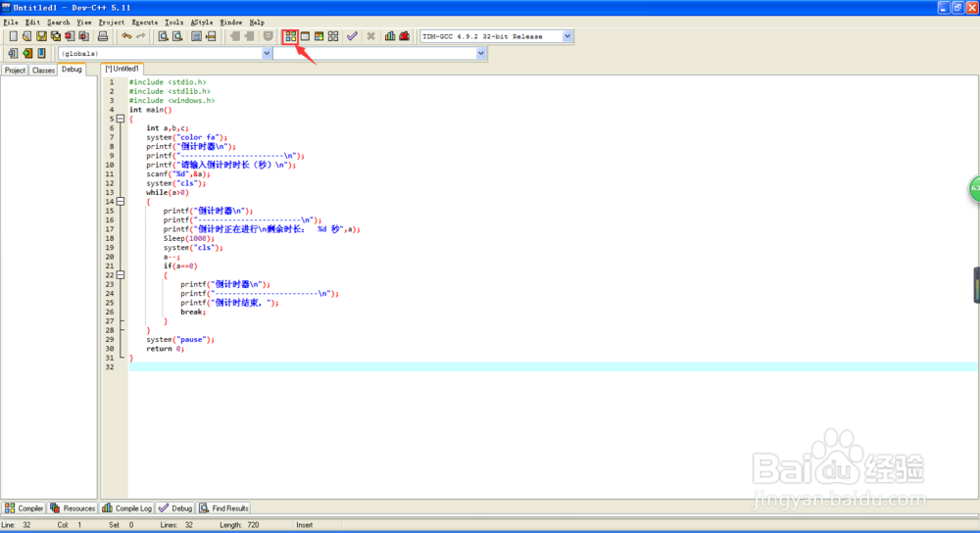Screen dimensions: 980x533
Task: Open the Project menu
Action: click(x=112, y=22)
